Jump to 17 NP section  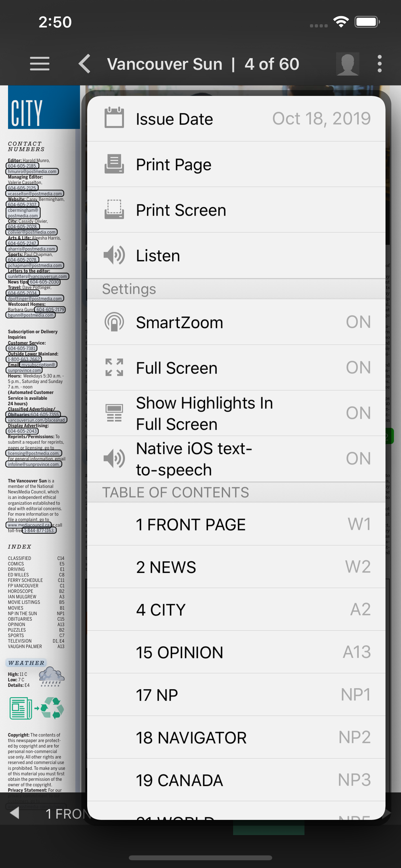click(236, 695)
